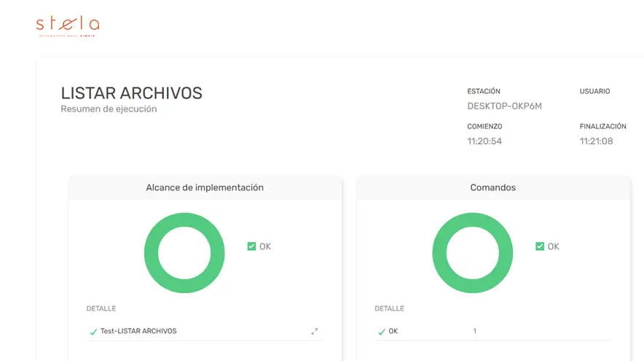Click green checkmark icon in Comandos detail row
This screenshot has width=644, height=361.
(381, 332)
